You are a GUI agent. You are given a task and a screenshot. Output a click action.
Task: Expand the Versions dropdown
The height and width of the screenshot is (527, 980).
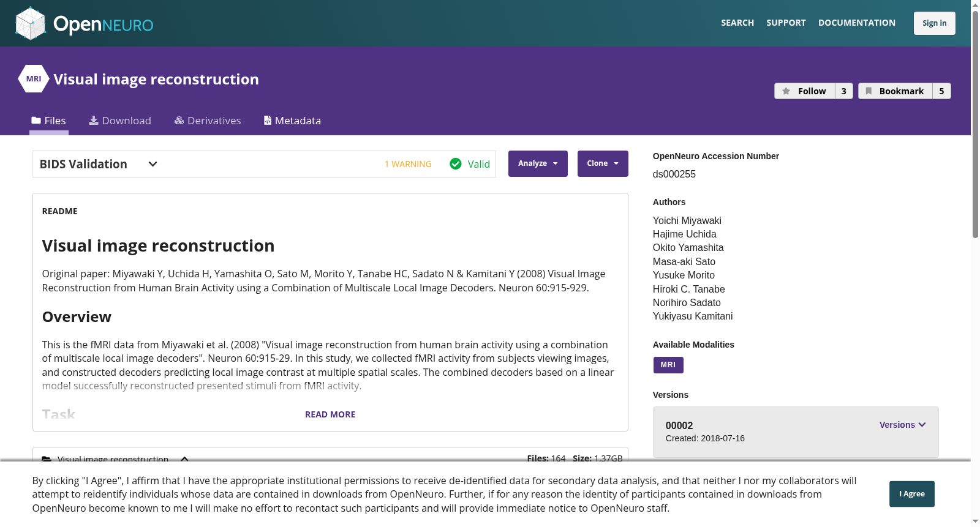(x=903, y=425)
